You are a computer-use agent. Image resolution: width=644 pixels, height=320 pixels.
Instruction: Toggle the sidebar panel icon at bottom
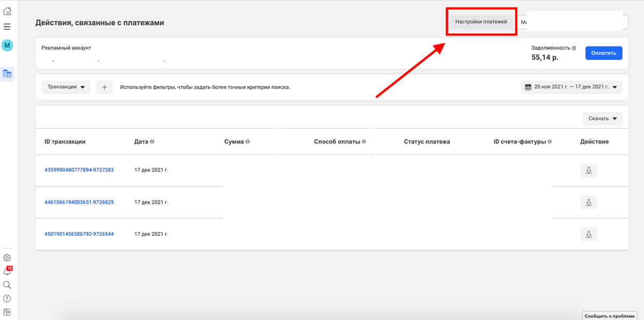(7, 312)
